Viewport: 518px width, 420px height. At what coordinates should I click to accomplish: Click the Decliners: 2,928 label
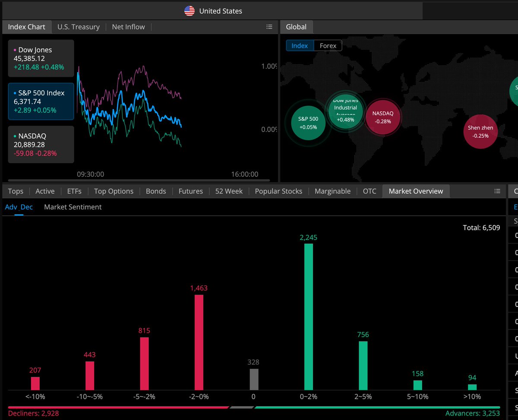pos(33,414)
